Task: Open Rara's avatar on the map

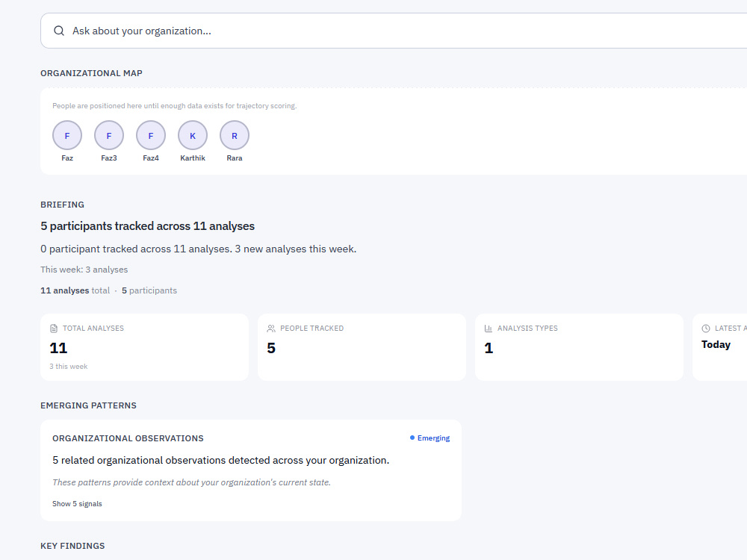Action: [x=235, y=135]
